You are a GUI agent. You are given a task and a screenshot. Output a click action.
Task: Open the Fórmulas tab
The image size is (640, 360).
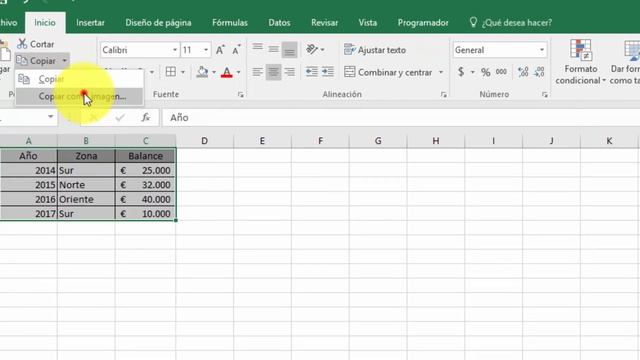pyautogui.click(x=230, y=22)
